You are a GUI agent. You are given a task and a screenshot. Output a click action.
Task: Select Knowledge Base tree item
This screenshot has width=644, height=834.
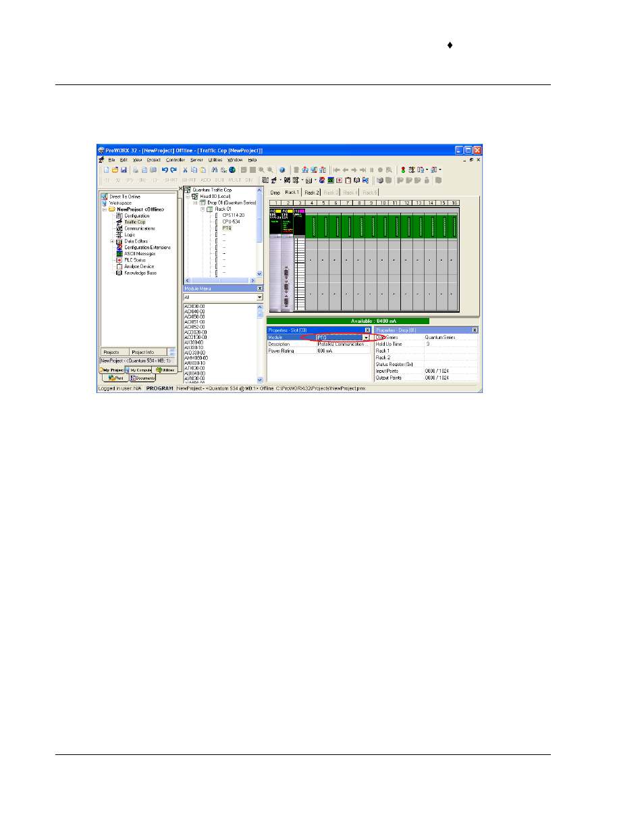(140, 273)
